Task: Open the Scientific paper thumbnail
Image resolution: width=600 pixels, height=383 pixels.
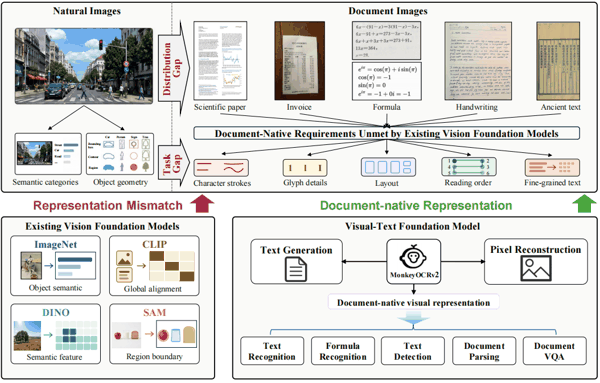Action: (220, 60)
